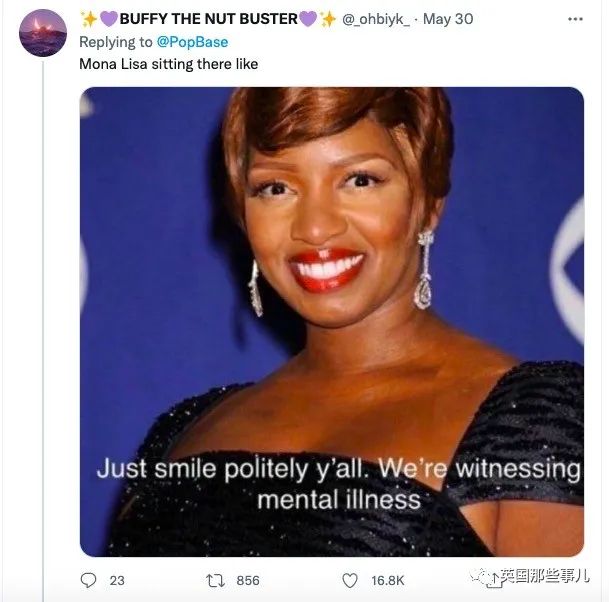Click the reply speech bubble icon
Screen dimensions: 609x602
[x=88, y=580]
